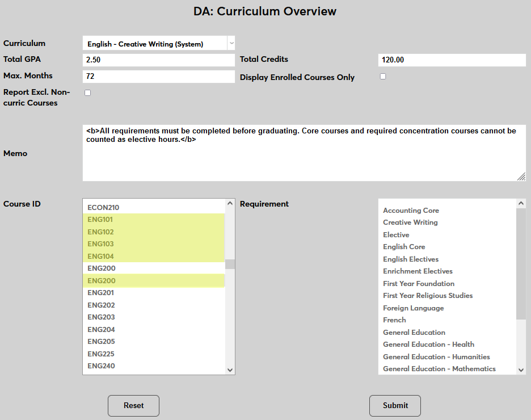
Task: Select the Creative Writing requirement
Action: pos(410,222)
